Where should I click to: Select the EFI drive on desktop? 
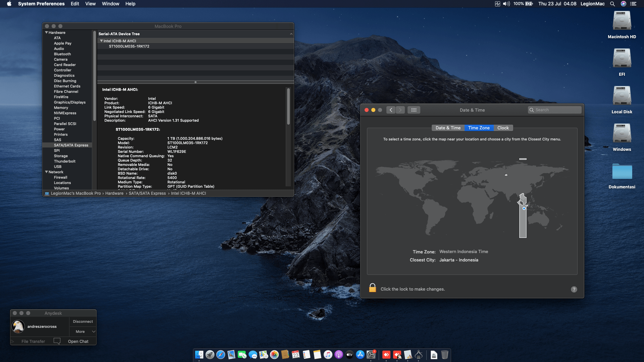(622, 58)
